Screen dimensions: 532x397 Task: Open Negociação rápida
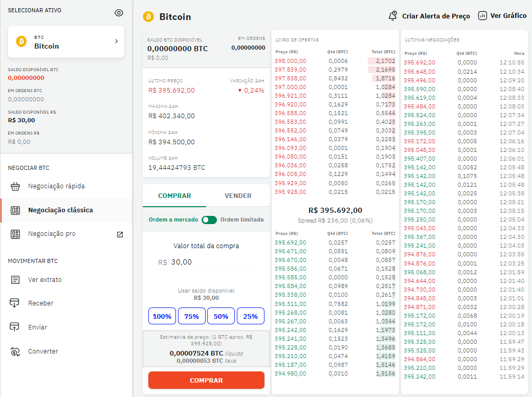(56, 186)
